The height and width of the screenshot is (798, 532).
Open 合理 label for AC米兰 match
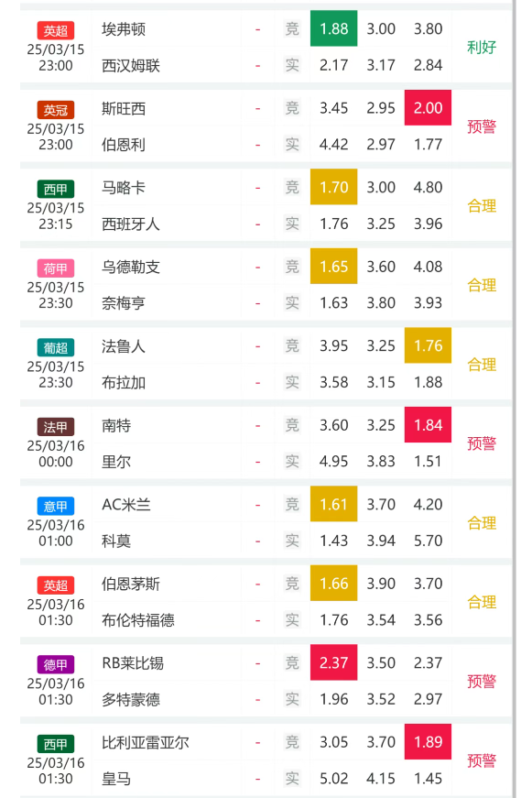coord(481,522)
